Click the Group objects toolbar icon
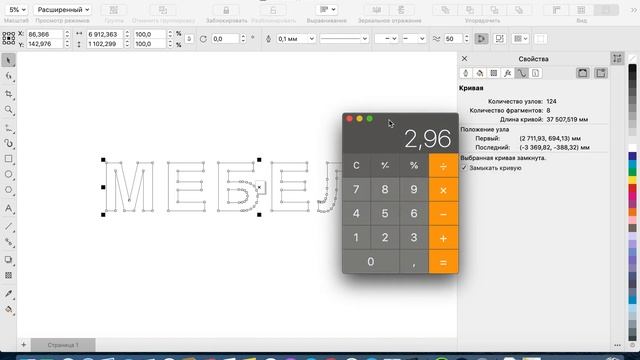The width and height of the screenshot is (640, 360). coord(114,10)
